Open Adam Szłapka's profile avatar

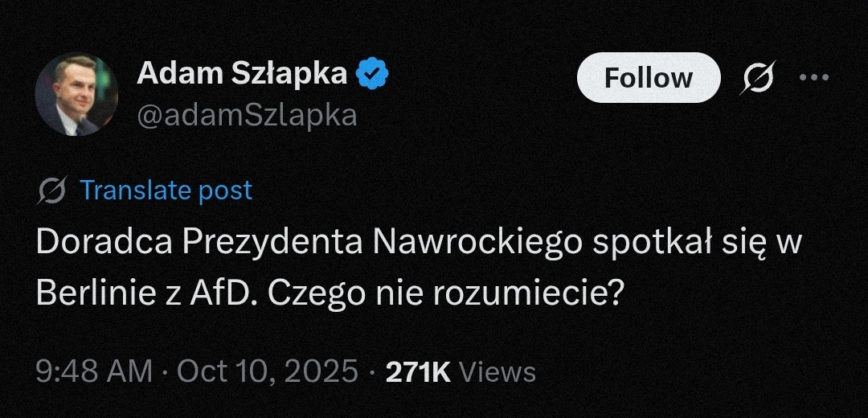(76, 95)
